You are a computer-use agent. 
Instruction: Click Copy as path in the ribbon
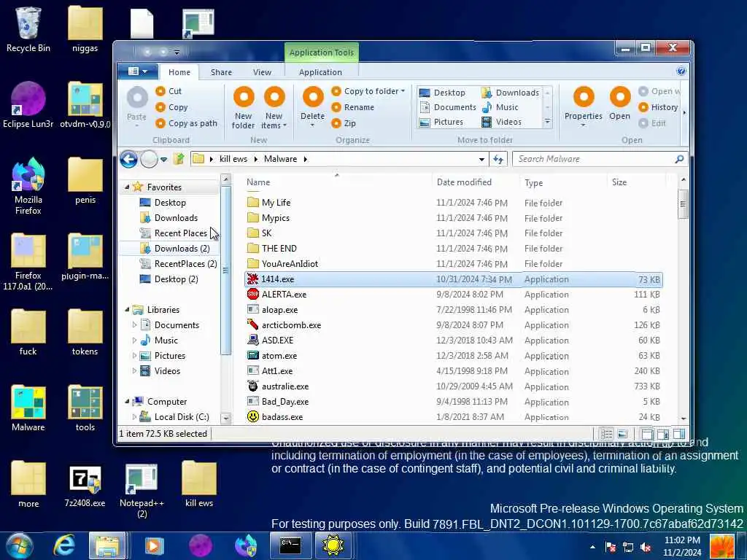(x=186, y=123)
